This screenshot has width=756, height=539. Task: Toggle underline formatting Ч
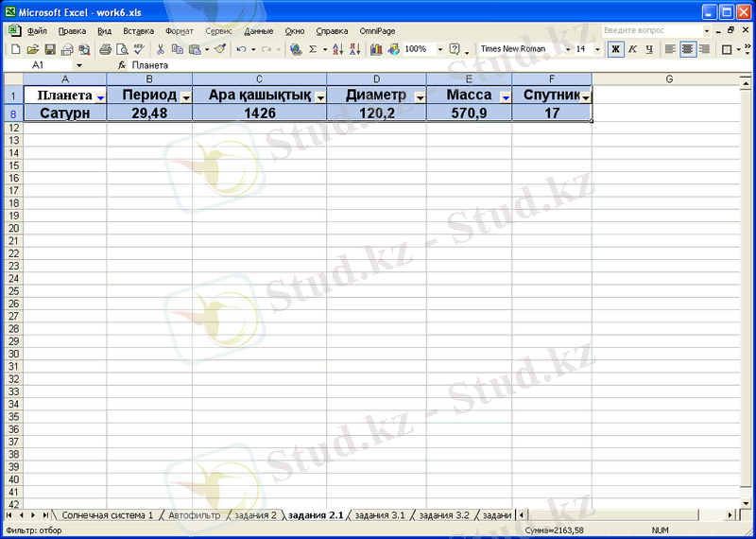point(649,49)
